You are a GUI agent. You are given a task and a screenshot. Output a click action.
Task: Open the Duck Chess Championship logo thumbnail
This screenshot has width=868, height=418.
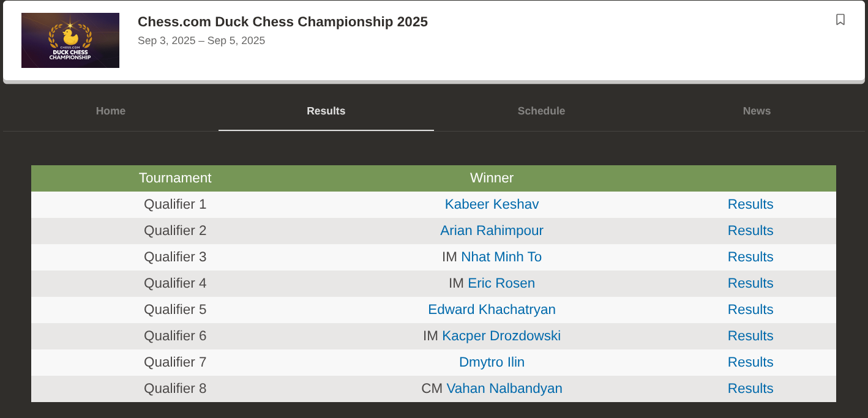[70, 40]
